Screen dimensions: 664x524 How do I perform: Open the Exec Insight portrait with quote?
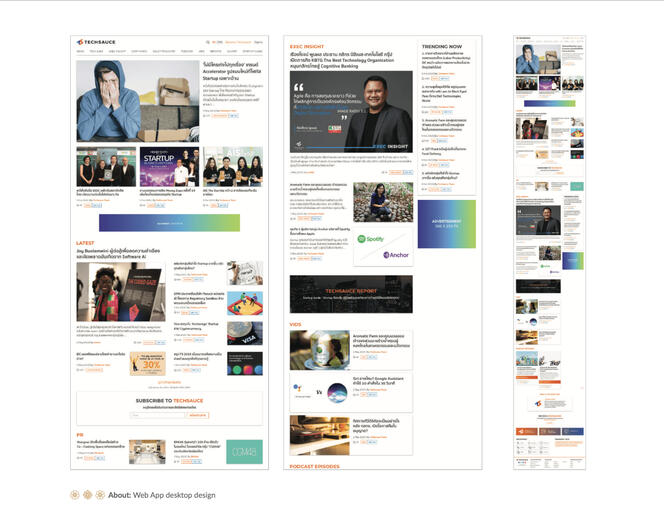[351, 112]
